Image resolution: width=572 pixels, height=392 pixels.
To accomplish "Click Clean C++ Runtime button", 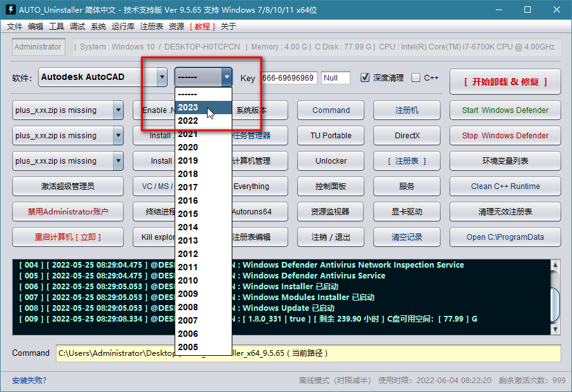I will pos(505,186).
